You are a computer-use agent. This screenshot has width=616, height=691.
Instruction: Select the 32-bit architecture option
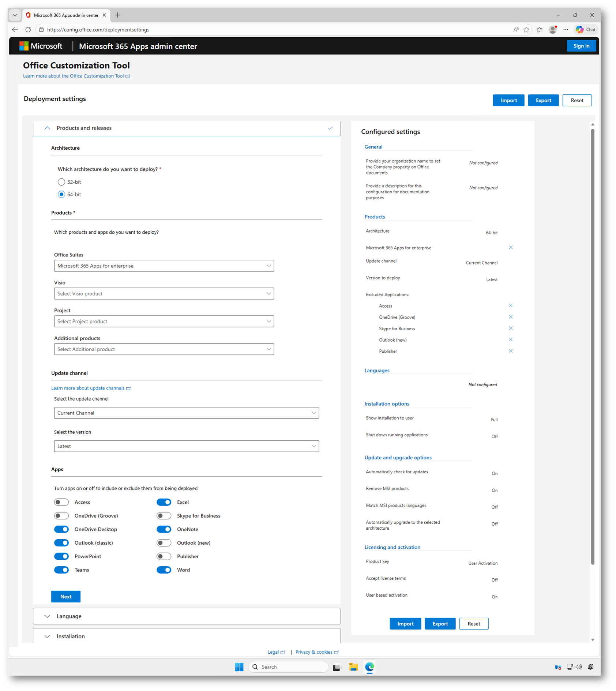(61, 182)
